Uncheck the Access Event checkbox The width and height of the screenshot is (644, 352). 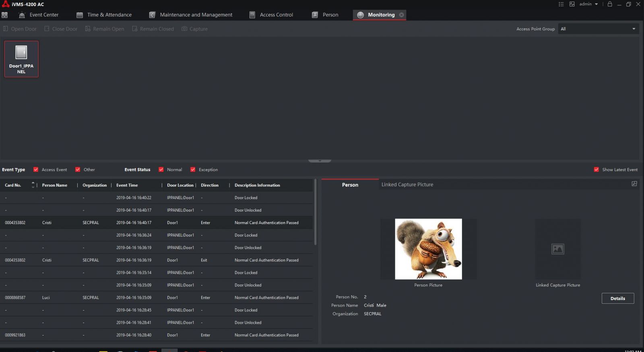(x=36, y=170)
